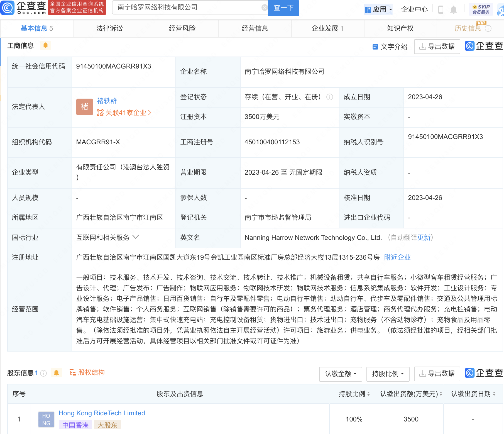Click 文字介绍 button

tap(390, 47)
